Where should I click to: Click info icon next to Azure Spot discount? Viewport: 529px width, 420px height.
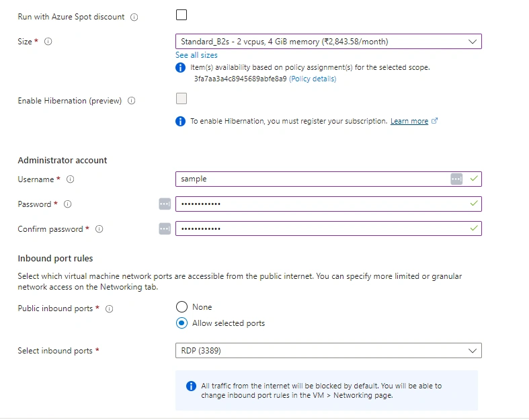coord(134,17)
